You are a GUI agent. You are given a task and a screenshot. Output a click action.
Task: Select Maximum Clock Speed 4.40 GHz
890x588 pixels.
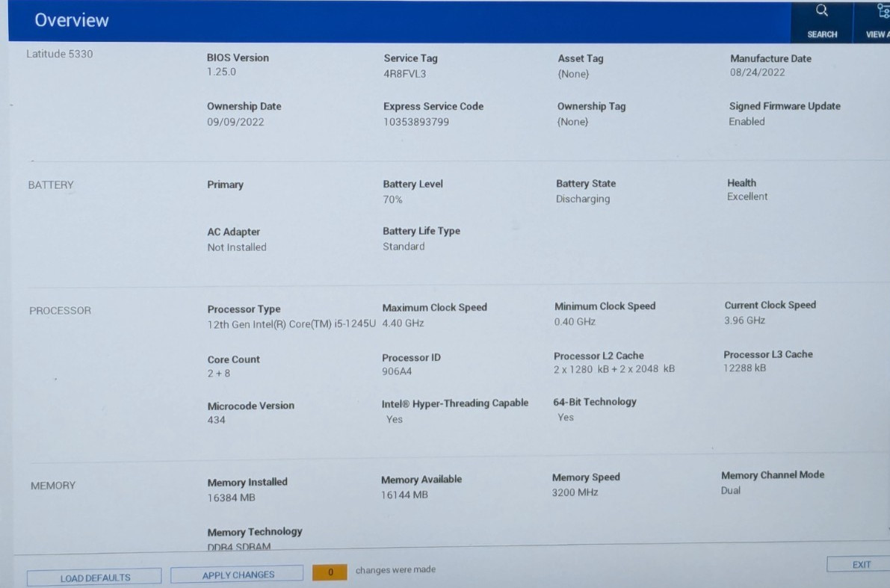[x=403, y=323]
